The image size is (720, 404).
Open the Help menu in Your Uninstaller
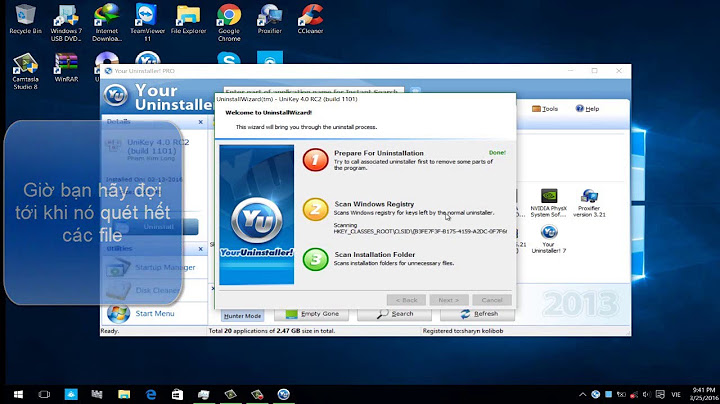(x=587, y=109)
